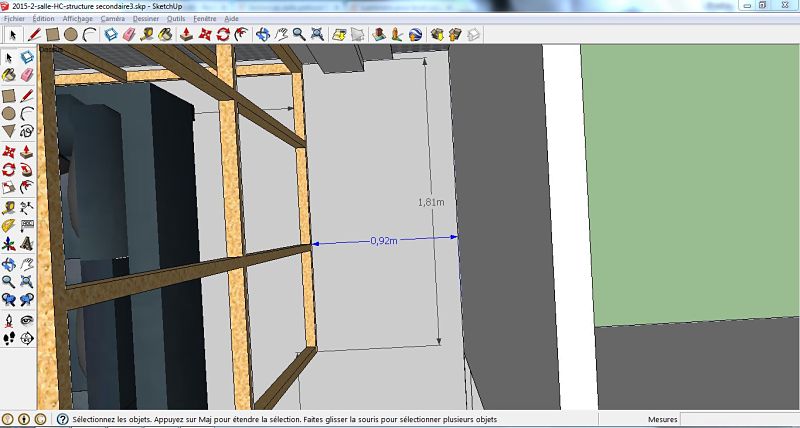Screen dimensions: 800x428
Task: Select the Move tool in left toolbar
Action: (x=9, y=152)
